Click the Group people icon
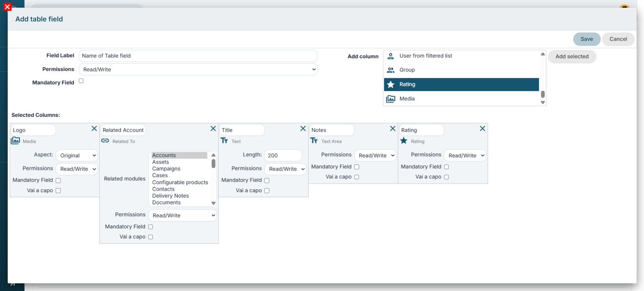Viewport: 644px width, 291px height. point(391,70)
